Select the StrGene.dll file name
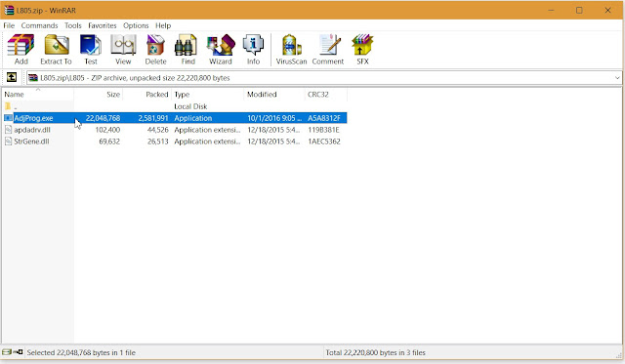This screenshot has width=625, height=364. (x=31, y=141)
